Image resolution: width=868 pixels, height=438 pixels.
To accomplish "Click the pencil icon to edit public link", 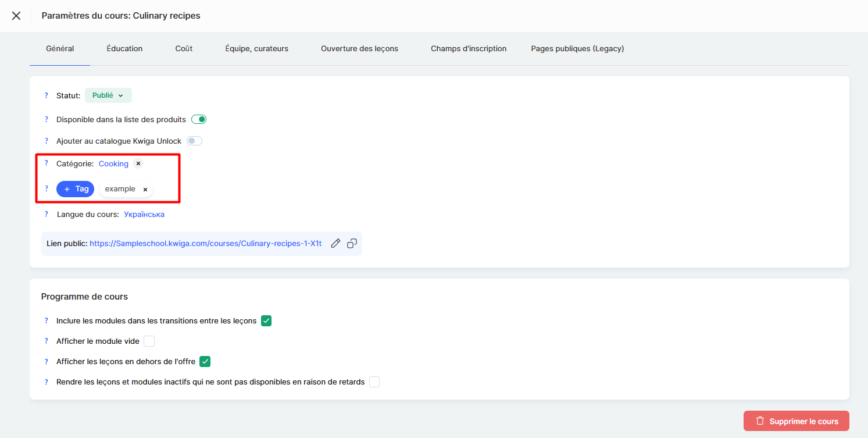I will pos(335,244).
